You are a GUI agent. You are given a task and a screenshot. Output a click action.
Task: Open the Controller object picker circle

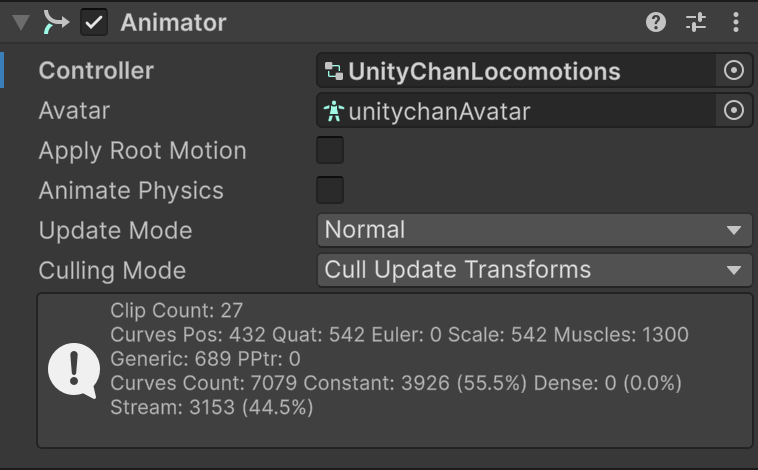tap(734, 71)
